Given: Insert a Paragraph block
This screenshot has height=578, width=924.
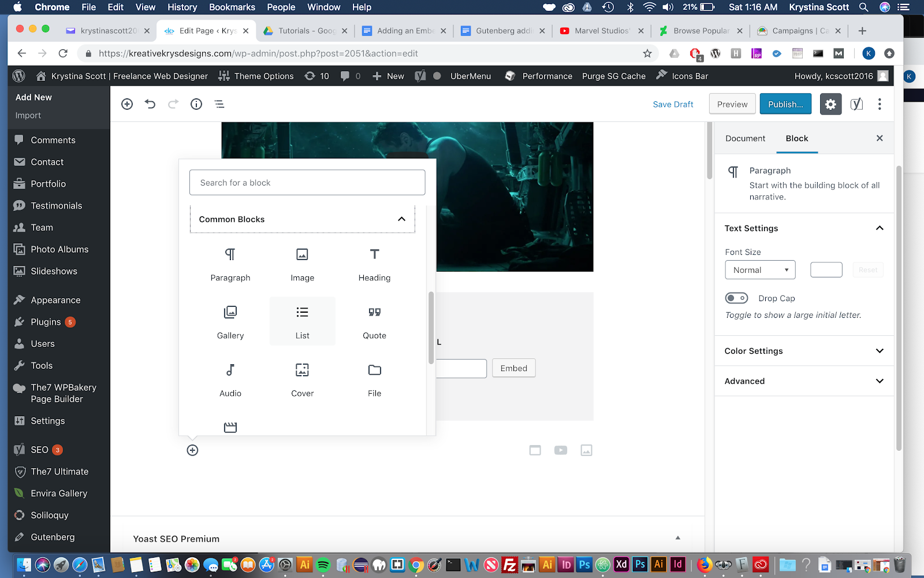Looking at the screenshot, I should click(x=230, y=264).
